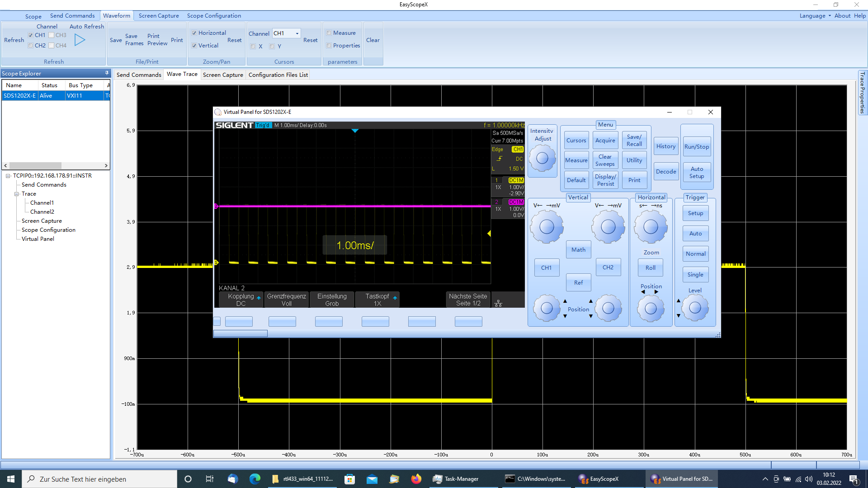Click horizontal position right arrow

(x=656, y=292)
